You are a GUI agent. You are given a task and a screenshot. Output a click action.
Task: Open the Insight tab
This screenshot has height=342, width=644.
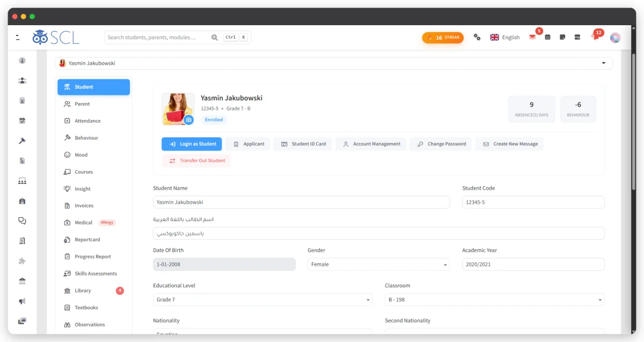coord(93,189)
